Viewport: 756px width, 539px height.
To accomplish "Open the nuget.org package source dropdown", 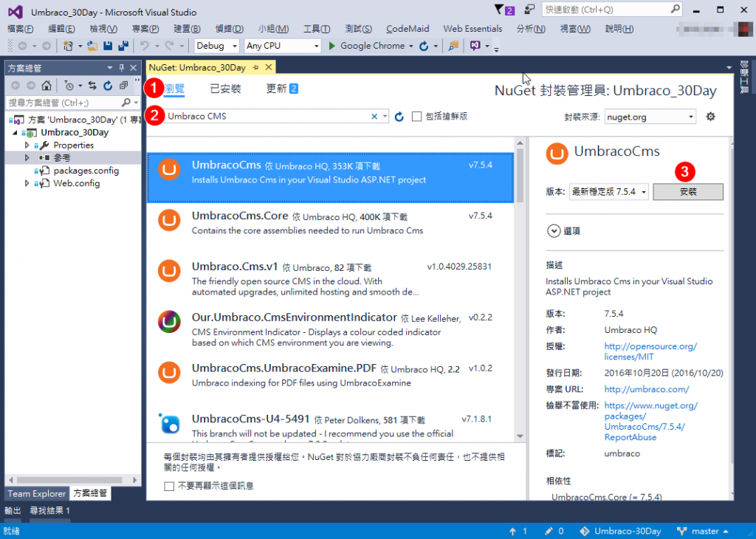I will click(650, 117).
